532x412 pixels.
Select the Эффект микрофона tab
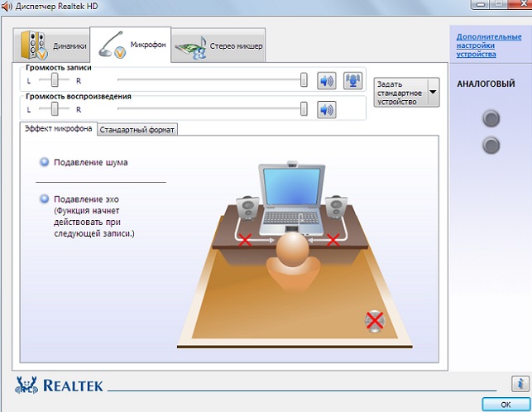[x=58, y=130]
